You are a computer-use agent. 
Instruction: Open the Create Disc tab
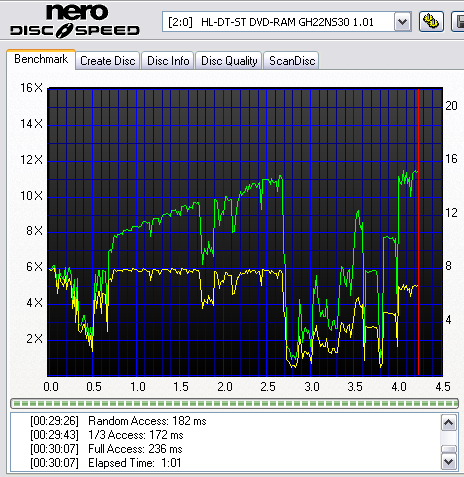click(x=108, y=61)
